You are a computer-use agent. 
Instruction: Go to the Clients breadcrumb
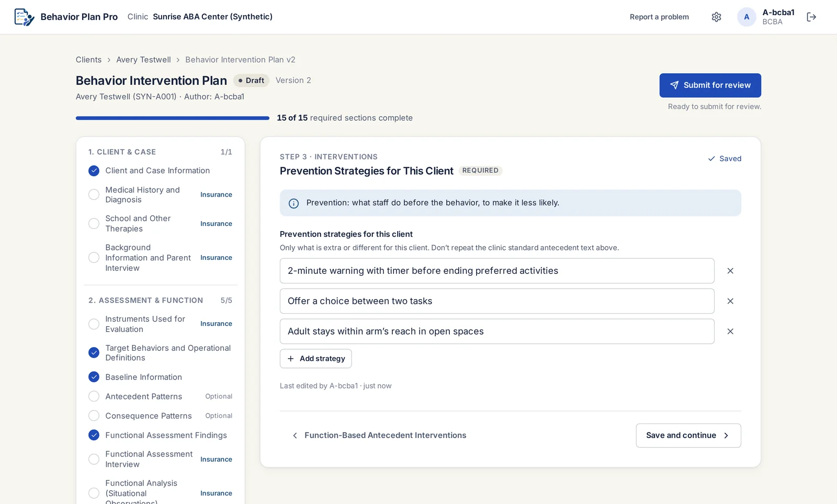coord(88,60)
